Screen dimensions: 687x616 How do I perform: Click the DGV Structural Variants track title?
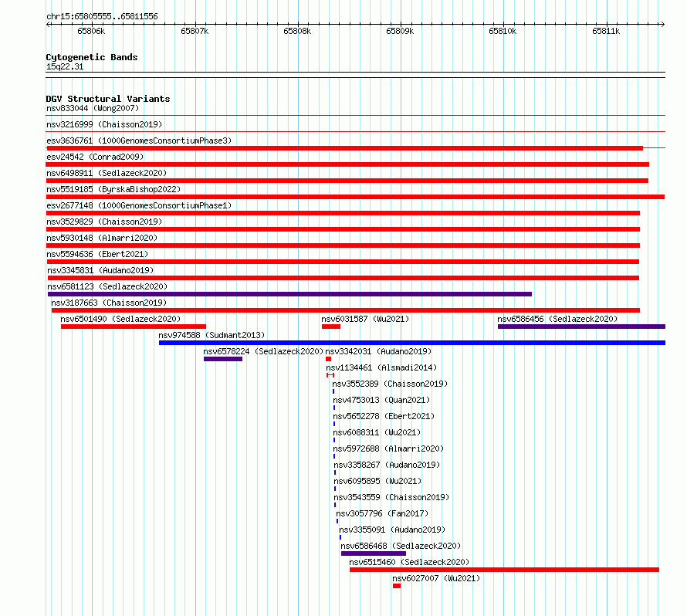(108, 99)
